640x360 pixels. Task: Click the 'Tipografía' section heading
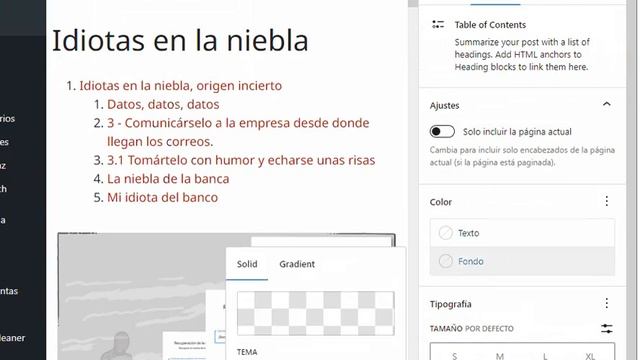[451, 304]
